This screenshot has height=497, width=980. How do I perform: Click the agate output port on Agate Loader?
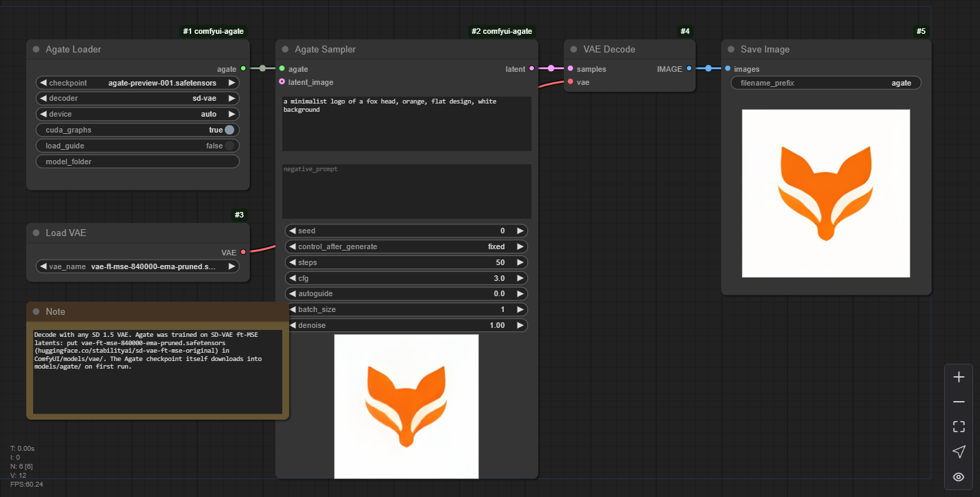pos(243,68)
